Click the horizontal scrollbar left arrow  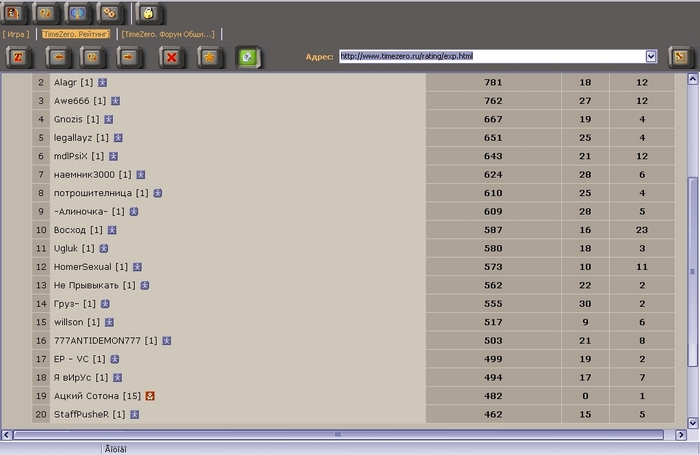(6, 434)
